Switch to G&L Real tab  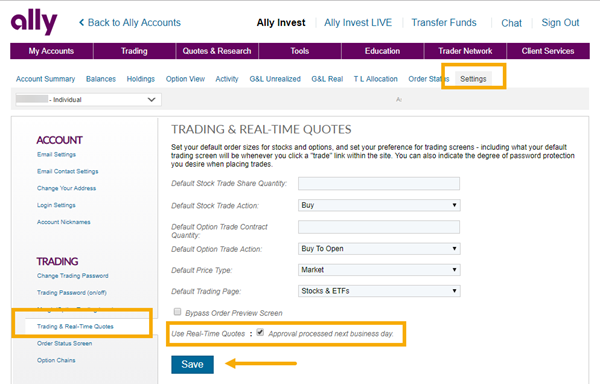click(x=327, y=79)
